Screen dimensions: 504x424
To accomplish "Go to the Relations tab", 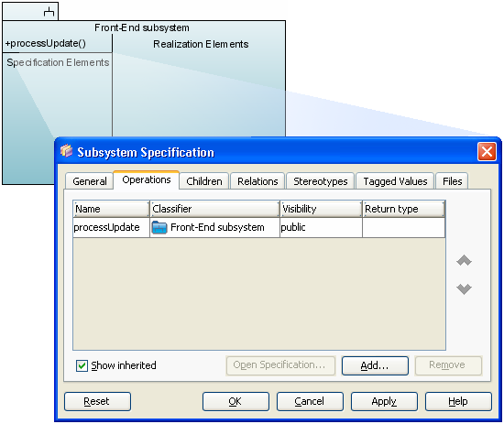I will [257, 181].
